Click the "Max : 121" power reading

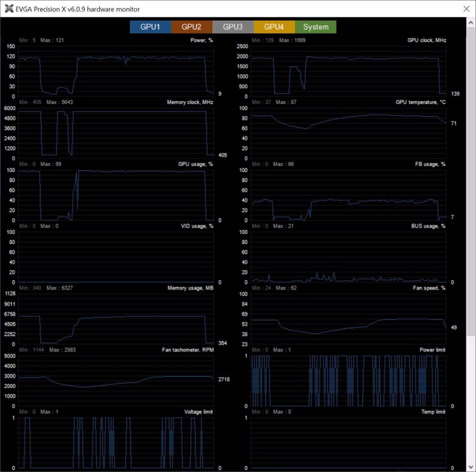click(52, 40)
